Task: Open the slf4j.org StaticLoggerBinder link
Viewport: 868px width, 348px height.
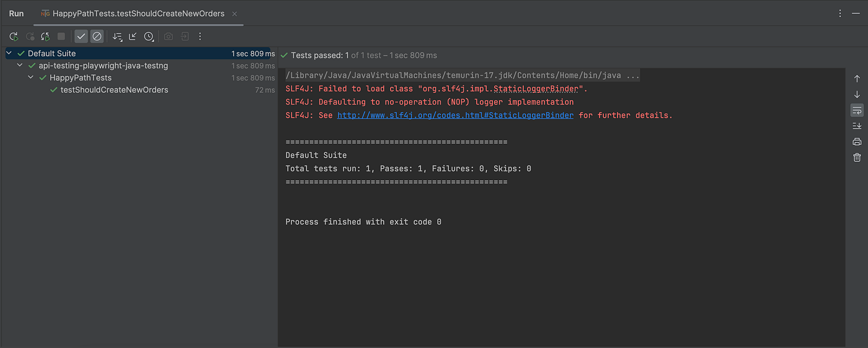Action: point(456,115)
